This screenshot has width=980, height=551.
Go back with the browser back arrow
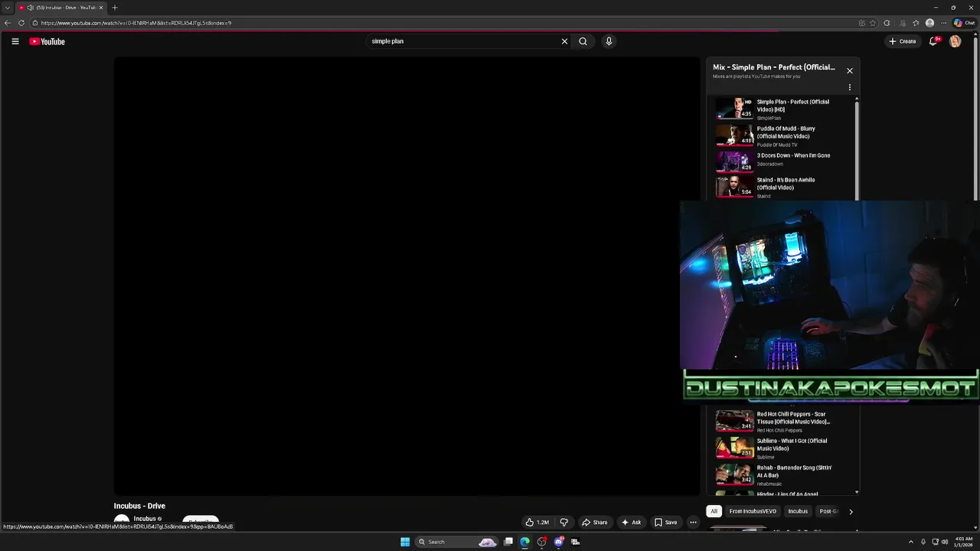pos(8,23)
